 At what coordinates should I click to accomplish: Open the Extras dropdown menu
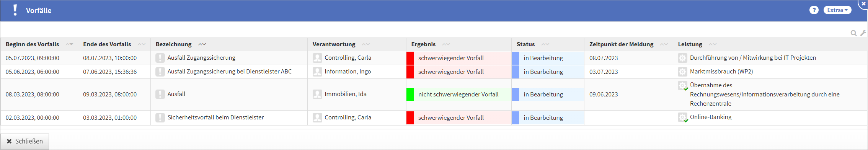tap(837, 10)
